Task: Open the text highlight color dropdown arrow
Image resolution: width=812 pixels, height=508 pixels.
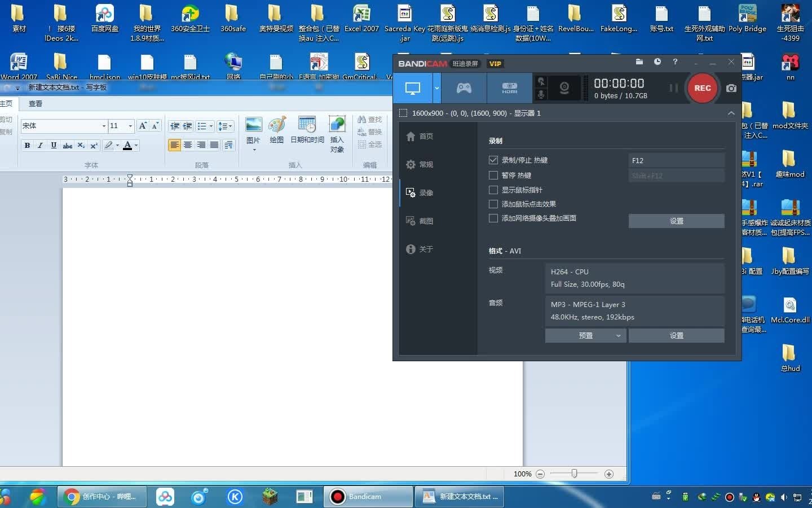Action: coord(117,146)
